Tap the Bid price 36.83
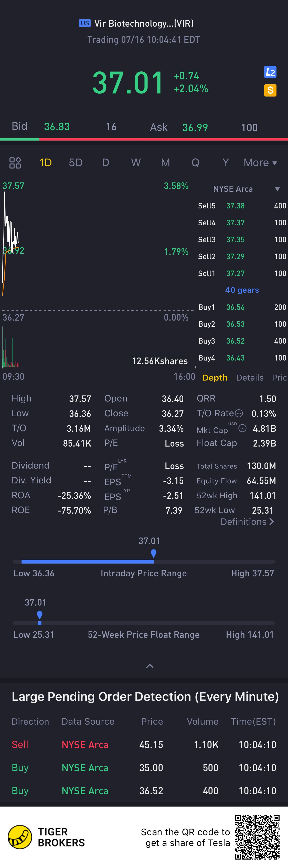 (57, 127)
